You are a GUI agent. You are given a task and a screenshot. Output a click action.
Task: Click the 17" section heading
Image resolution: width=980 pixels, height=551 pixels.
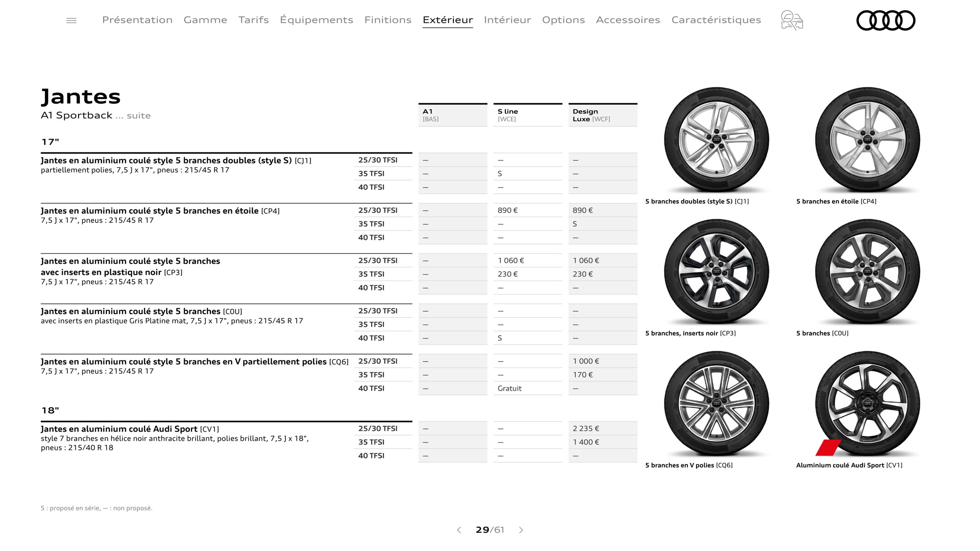[x=50, y=142]
